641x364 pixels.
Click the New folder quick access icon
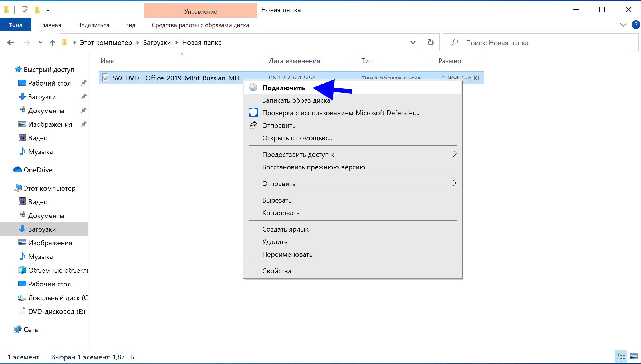tap(37, 10)
